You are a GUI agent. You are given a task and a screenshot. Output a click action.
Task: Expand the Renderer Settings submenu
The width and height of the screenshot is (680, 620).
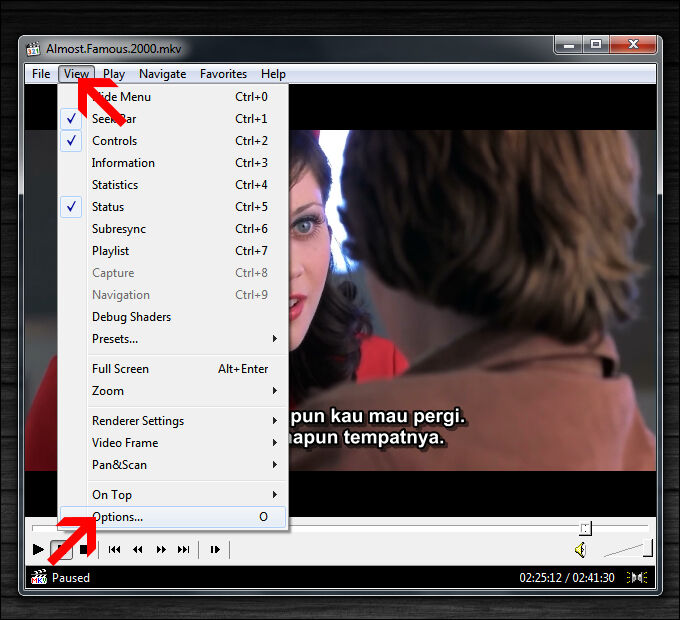[173, 421]
